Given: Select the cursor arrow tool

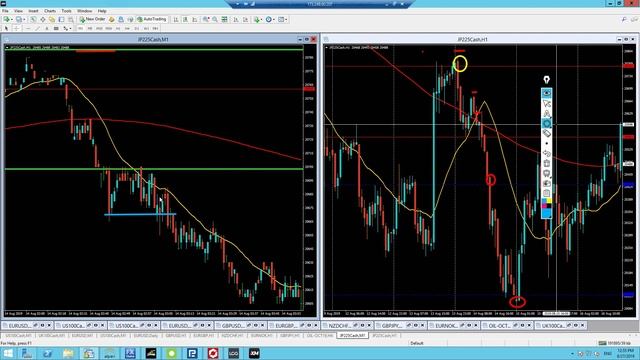Looking at the screenshot, I should (6, 29).
